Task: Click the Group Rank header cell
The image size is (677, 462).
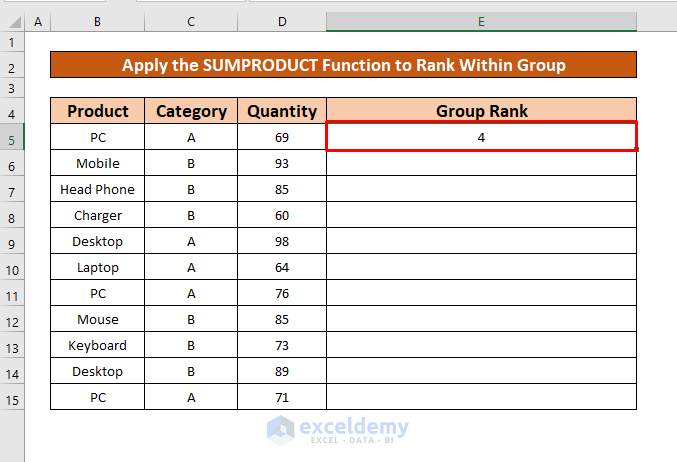Action: click(x=481, y=111)
